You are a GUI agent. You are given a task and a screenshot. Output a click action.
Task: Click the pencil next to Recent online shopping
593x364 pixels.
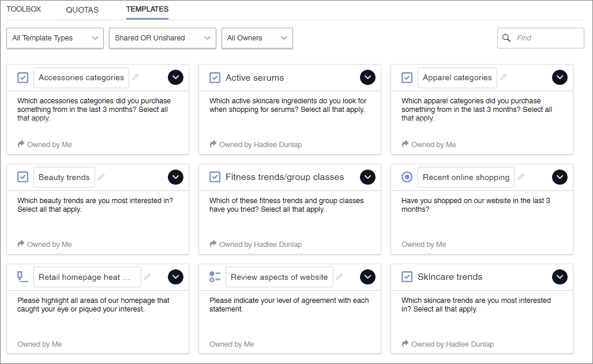point(521,177)
